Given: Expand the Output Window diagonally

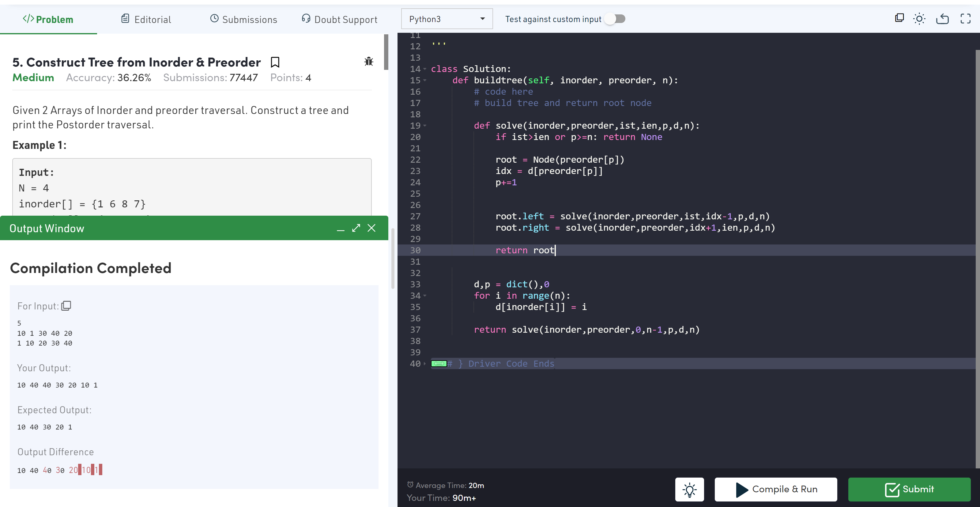Looking at the screenshot, I should (x=356, y=228).
